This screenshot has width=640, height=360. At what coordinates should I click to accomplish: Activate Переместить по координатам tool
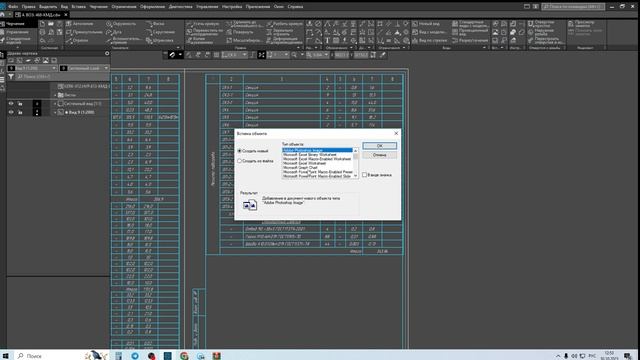click(205, 32)
